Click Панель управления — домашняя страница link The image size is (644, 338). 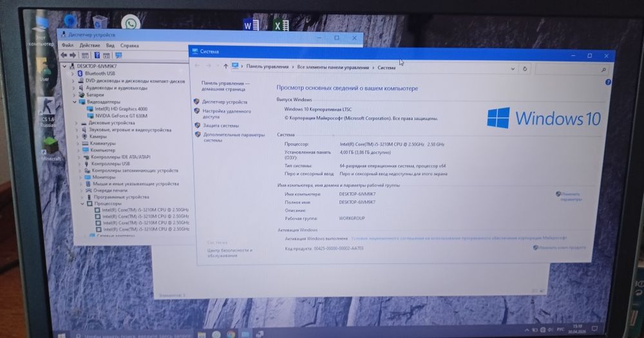[225, 86]
